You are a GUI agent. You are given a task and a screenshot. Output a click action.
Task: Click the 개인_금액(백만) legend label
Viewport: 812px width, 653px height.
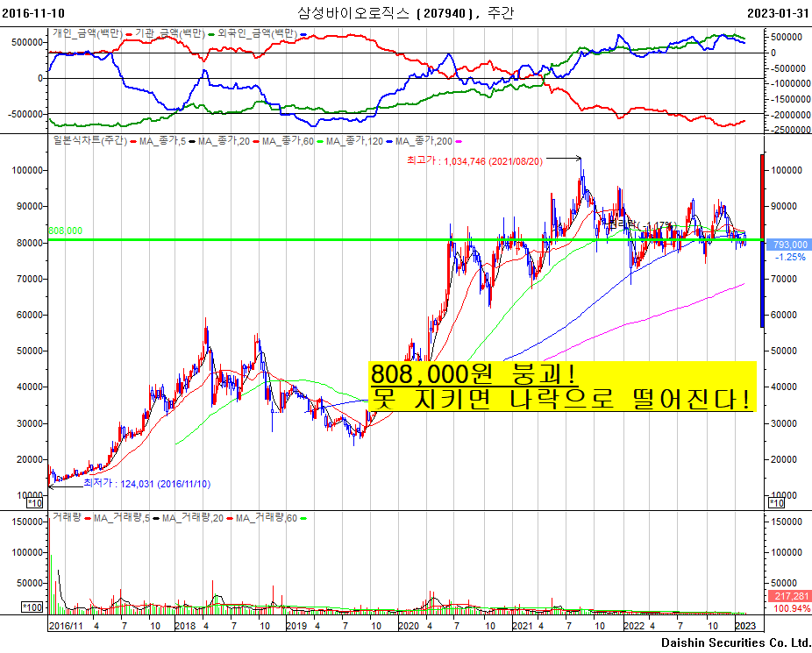88,33
